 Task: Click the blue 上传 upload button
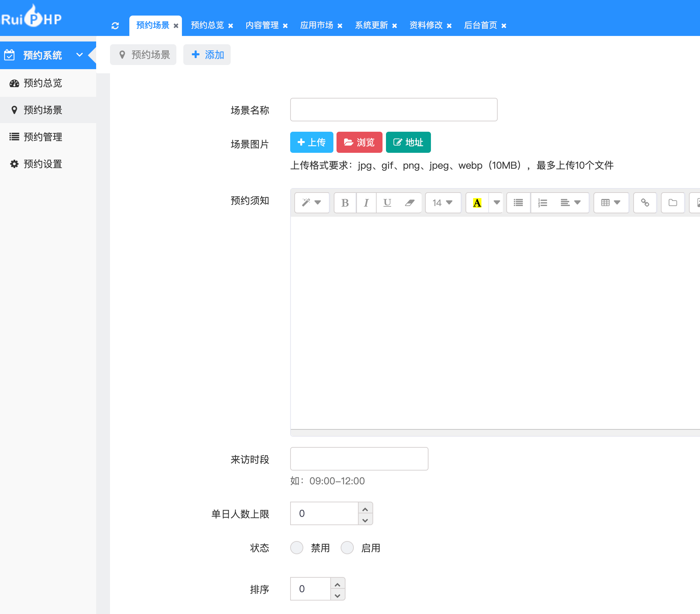[x=312, y=142]
